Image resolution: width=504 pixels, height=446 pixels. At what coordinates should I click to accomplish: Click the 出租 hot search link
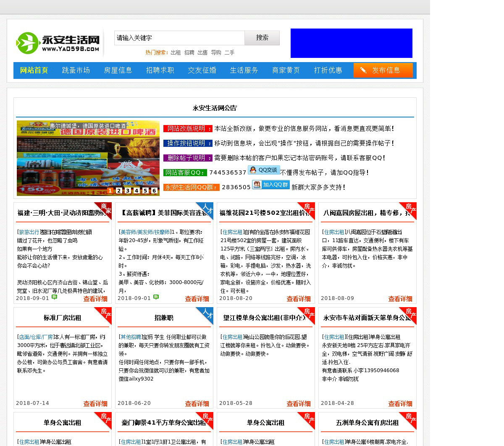(176, 52)
